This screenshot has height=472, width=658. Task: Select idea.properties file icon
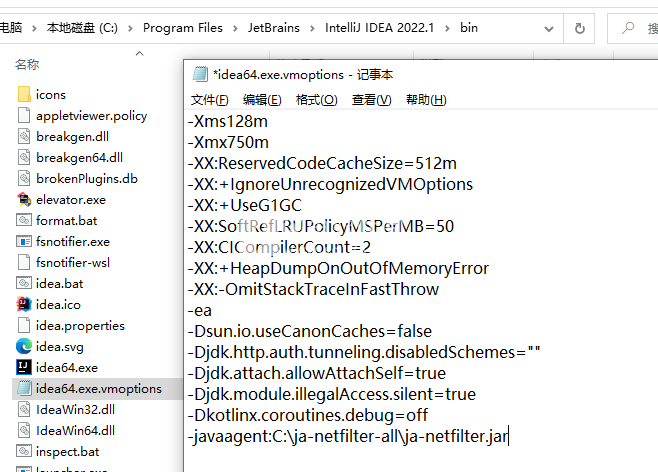[24, 325]
